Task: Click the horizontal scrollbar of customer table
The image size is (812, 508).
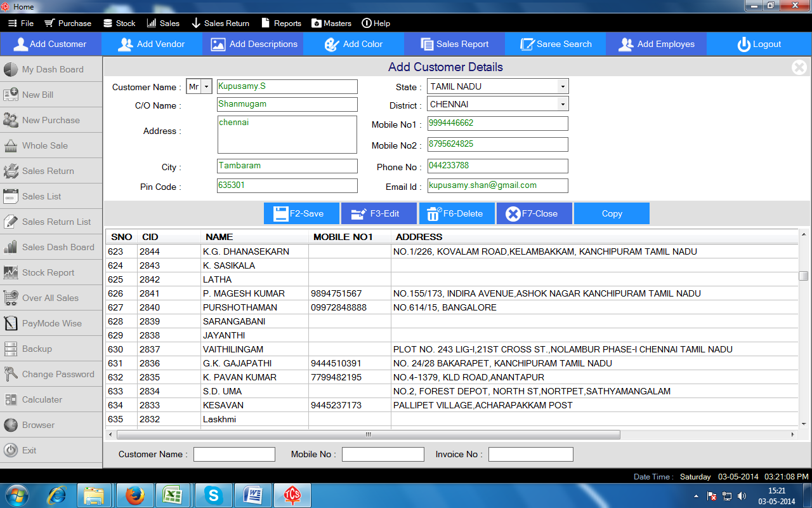Action: [368, 435]
